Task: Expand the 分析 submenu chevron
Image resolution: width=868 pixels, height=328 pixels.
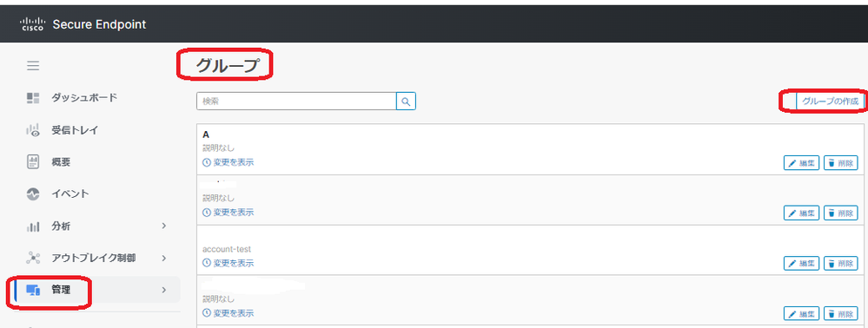Action: pos(164,226)
